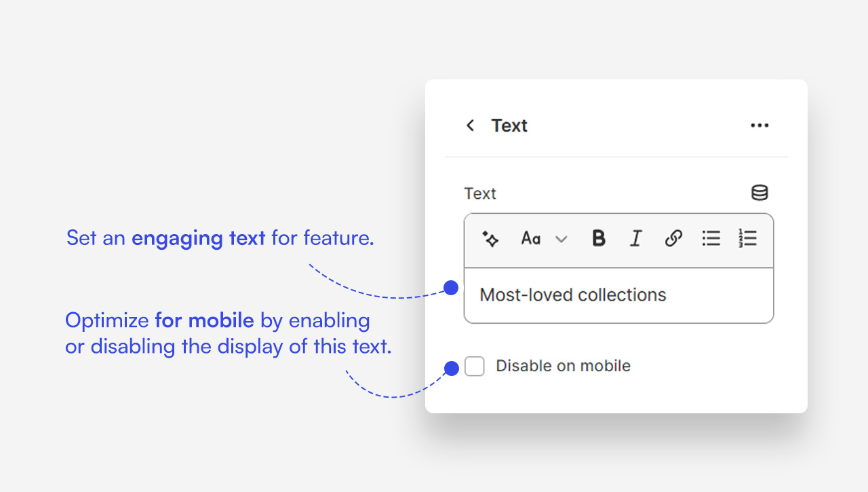The width and height of the screenshot is (868, 492).
Task: Expand the dropdown chevron beside Aa
Action: click(561, 240)
